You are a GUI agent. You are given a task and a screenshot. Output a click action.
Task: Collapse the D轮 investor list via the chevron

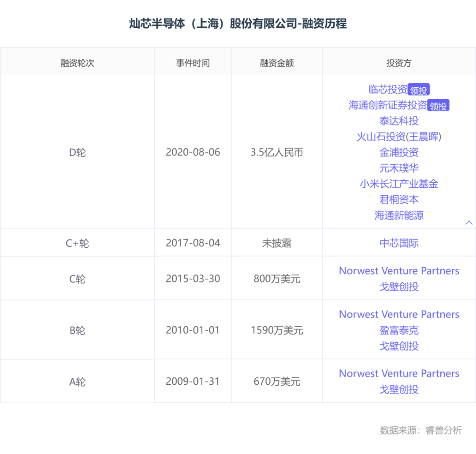[469, 223]
